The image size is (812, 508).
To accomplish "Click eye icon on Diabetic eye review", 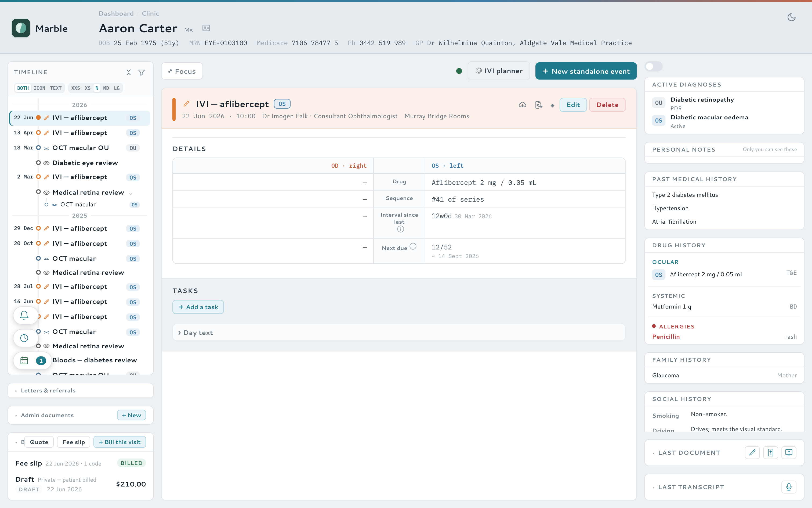I will (x=47, y=163).
